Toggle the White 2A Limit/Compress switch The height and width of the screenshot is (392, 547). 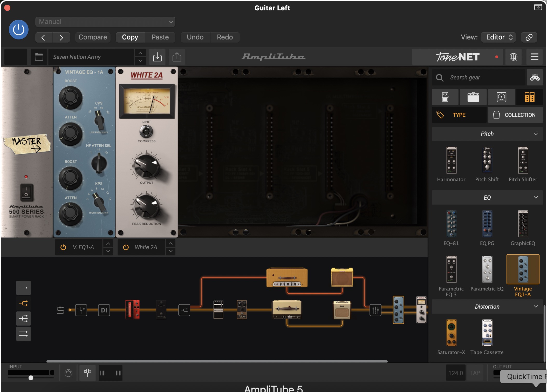tap(146, 131)
